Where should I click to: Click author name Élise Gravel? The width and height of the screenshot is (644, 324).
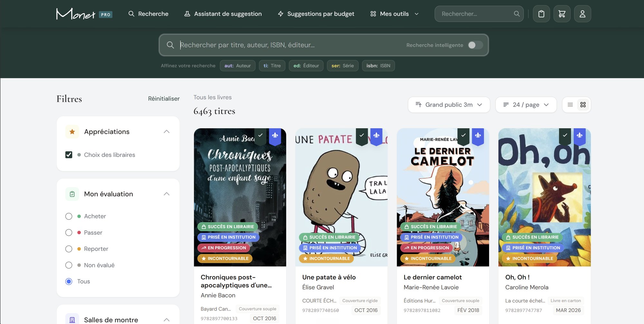318,287
